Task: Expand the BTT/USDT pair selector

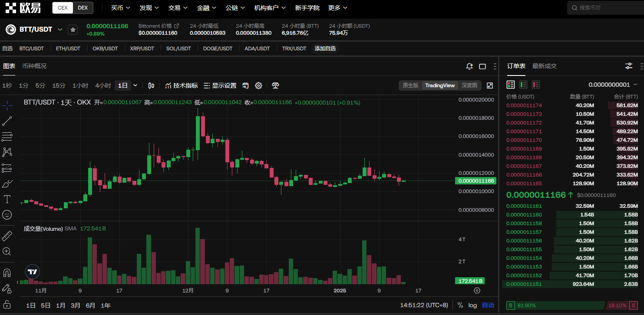Action: click(60, 30)
